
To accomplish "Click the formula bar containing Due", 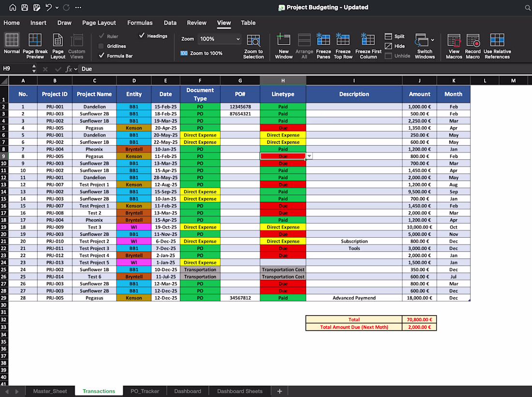I will click(305, 69).
